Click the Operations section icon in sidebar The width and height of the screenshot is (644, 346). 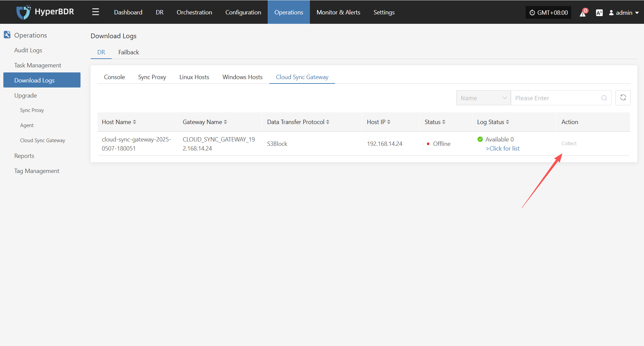coord(7,35)
